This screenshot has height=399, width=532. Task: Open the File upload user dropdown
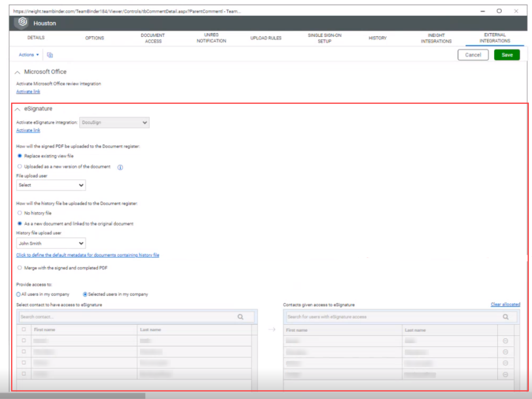tap(51, 185)
